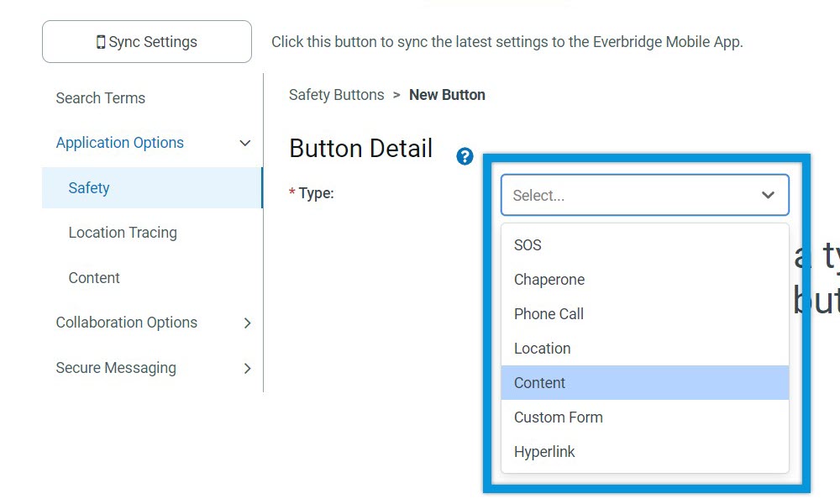840x504 pixels.
Task: Click the phone icon in Sync Settings
Action: [x=100, y=42]
